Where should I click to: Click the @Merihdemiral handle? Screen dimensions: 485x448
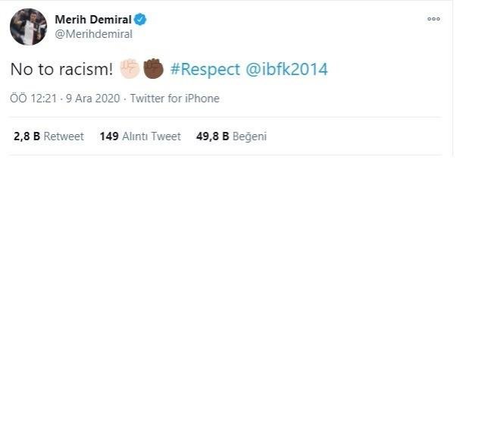click(93, 34)
